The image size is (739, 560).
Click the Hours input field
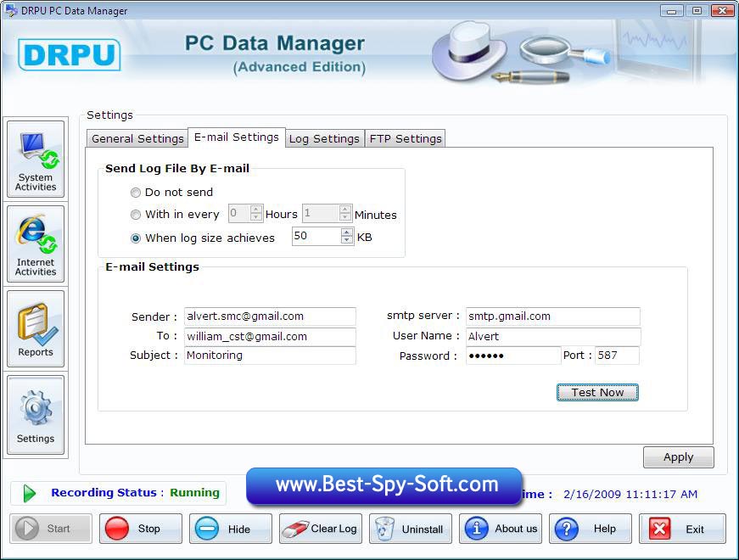pyautogui.click(x=239, y=213)
